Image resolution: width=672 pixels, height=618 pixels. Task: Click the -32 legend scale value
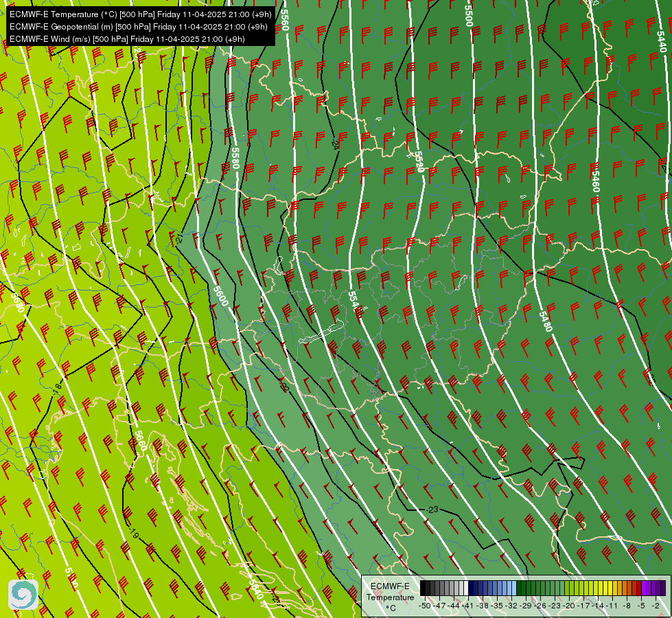511,606
